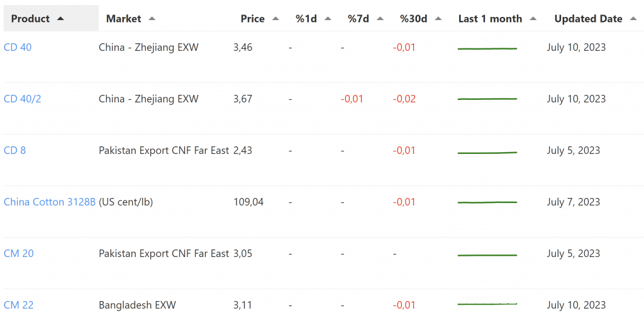Open the China Cotton 3128B link

coord(50,202)
